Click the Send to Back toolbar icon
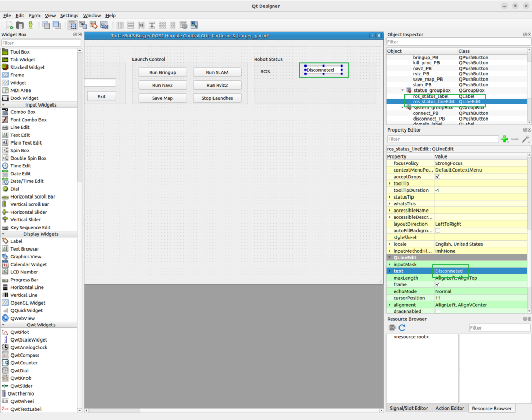532x420 pixels. [46, 25]
